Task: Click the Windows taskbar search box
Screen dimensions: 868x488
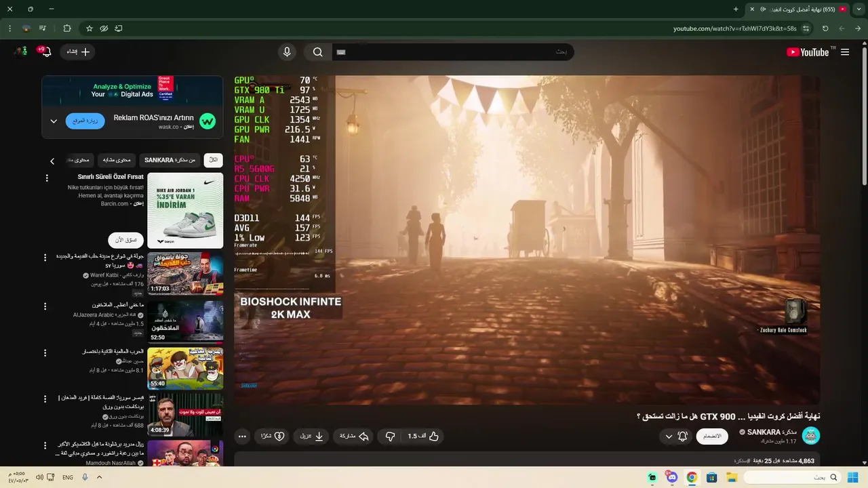Action: coord(793,477)
